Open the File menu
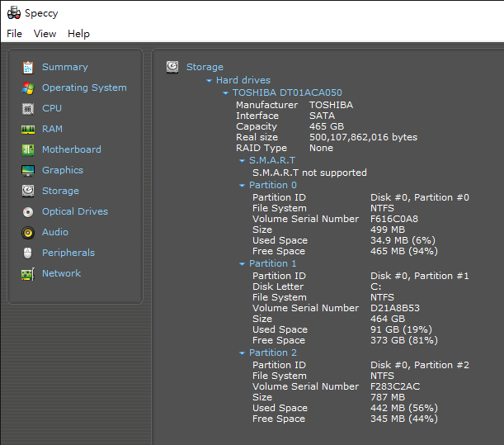The width and height of the screenshot is (504, 445). 15,34
